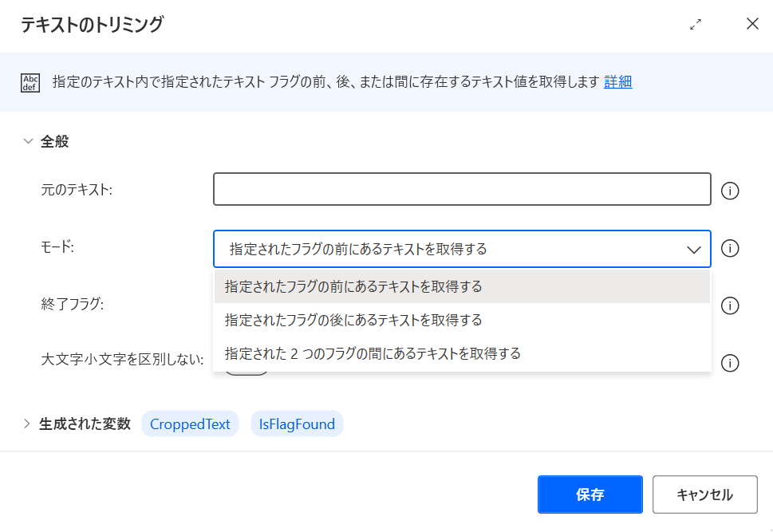Click the 保存 button

590,495
